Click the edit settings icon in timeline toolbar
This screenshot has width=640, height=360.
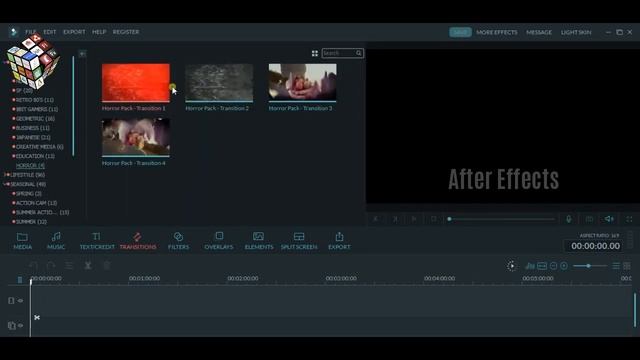69,266
